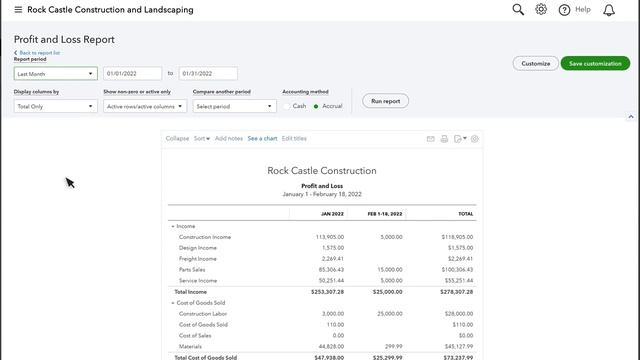Image resolution: width=640 pixels, height=360 pixels.
Task: Go back to report list
Action: click(37, 53)
